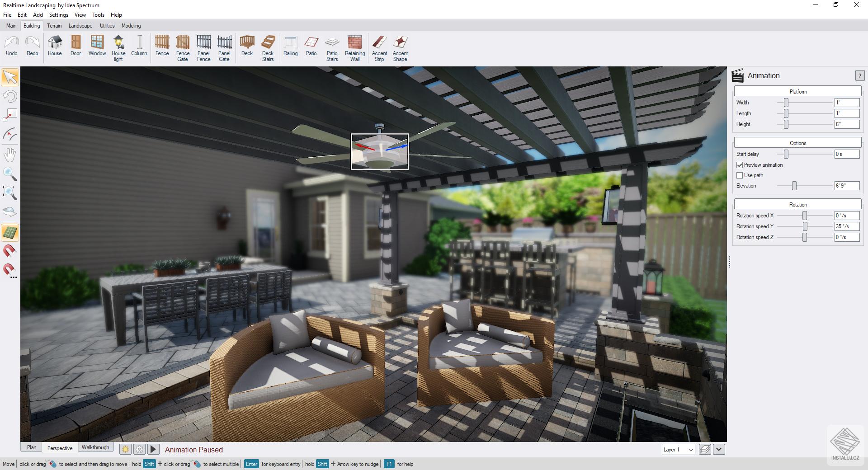Open the Retaining Wall tool
Viewport: 868px width, 470px height.
click(354, 47)
